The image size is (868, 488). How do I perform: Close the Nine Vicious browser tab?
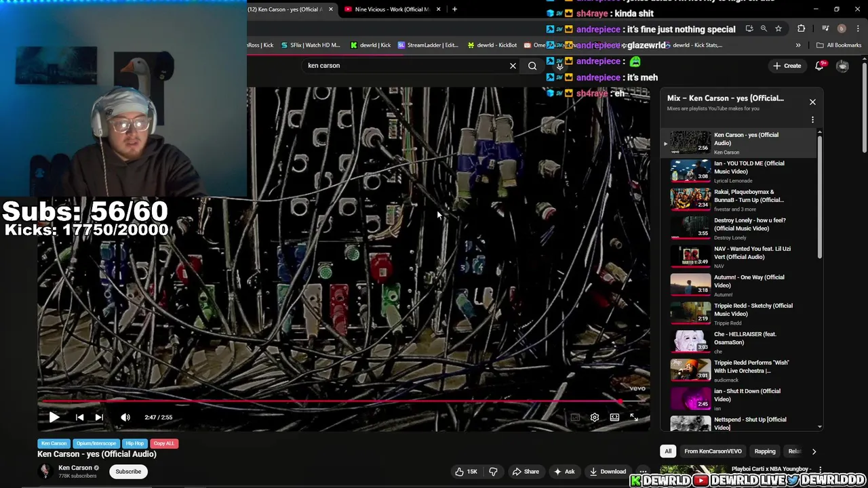[x=438, y=9]
